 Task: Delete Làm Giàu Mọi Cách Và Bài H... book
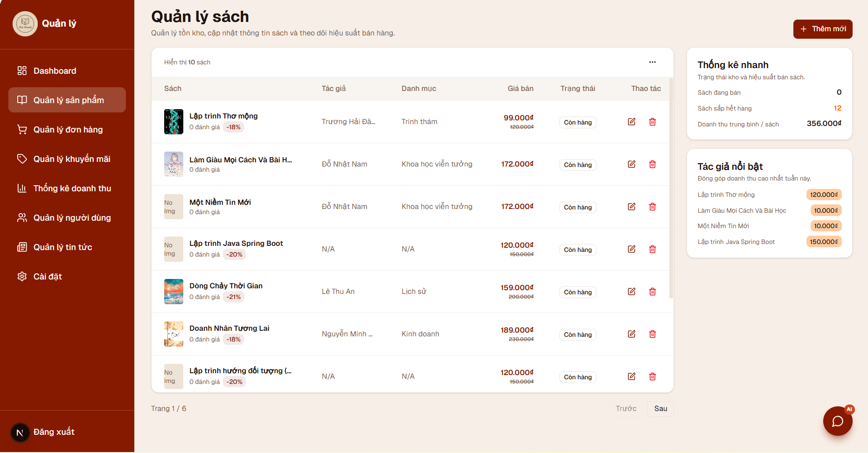653,164
